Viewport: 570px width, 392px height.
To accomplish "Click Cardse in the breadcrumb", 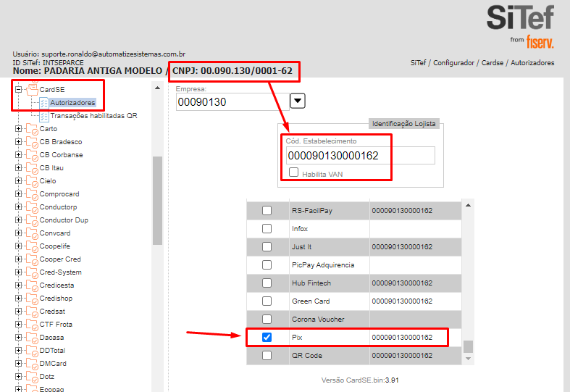I will point(493,63).
